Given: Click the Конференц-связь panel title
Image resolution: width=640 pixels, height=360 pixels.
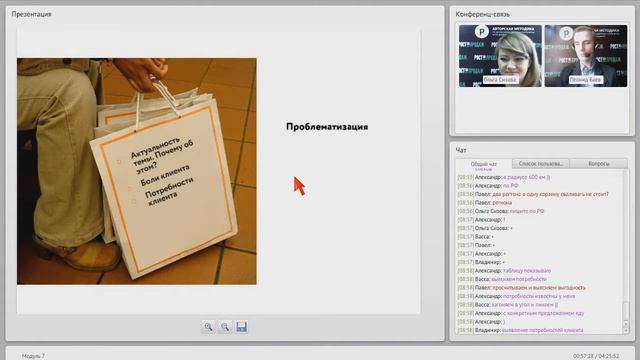Looking at the screenshot, I should 482,14.
